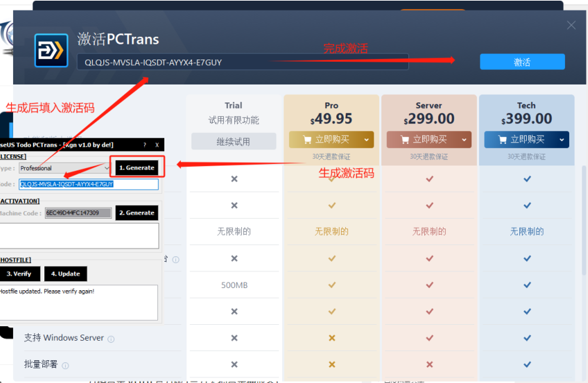Open the Professional license type dropdown
The width and height of the screenshot is (588, 383).
[x=64, y=168]
